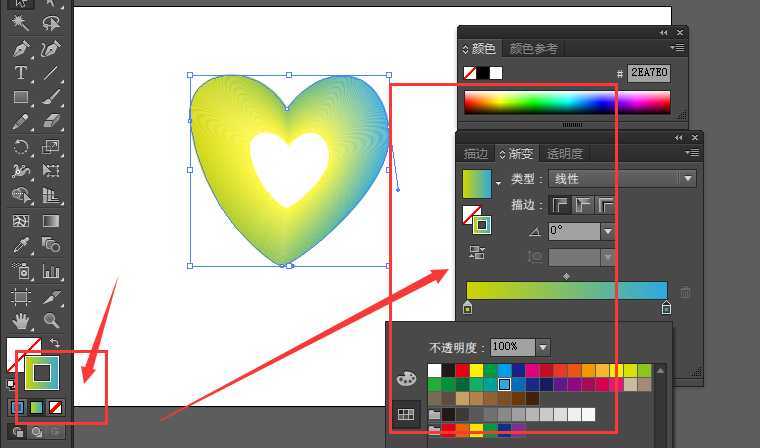Select the Column Graph tool
Viewport: 760px width, 448px height.
[x=51, y=271]
